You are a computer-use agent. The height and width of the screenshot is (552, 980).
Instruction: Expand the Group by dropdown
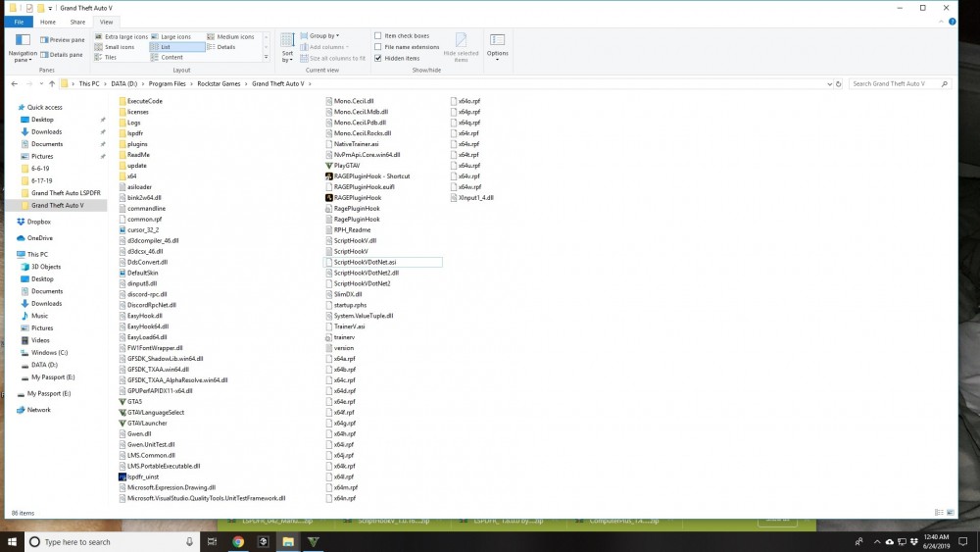(323, 36)
